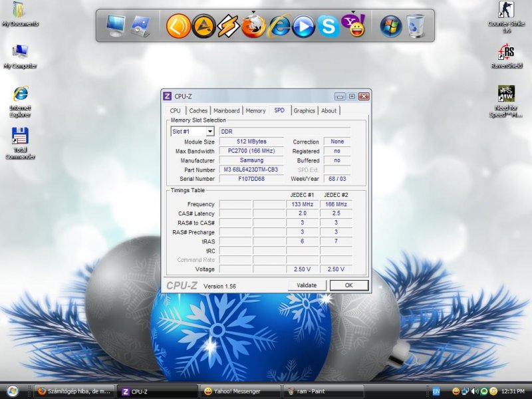Screen dimensions: 532x399
Task: Launch the orange media player dock icon
Action: (x=178, y=26)
